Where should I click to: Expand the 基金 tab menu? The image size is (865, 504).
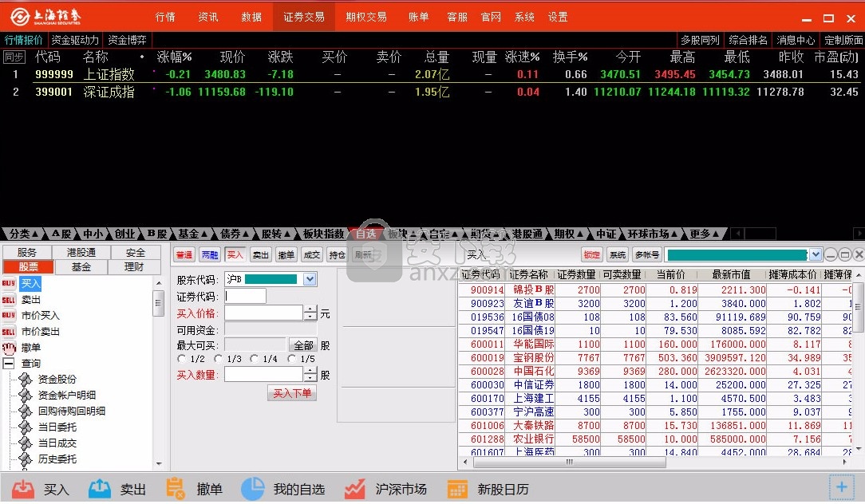click(192, 234)
